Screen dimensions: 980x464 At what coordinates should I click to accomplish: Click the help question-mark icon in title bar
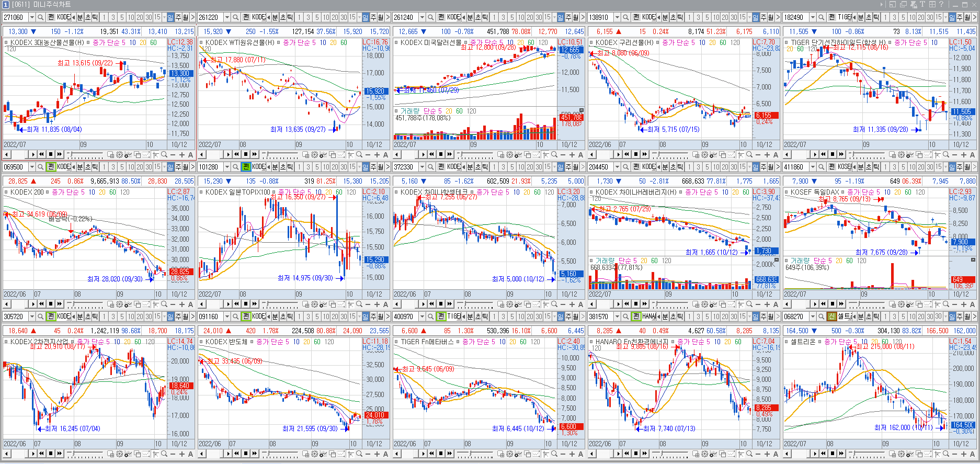(941, 4)
